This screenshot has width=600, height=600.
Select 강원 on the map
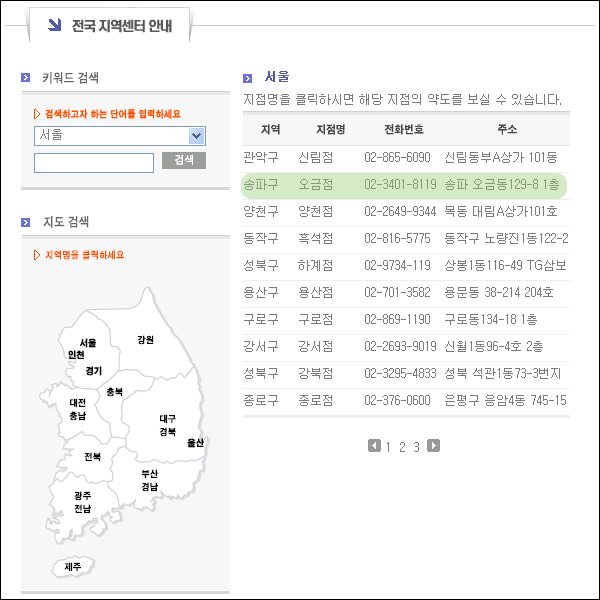click(145, 339)
